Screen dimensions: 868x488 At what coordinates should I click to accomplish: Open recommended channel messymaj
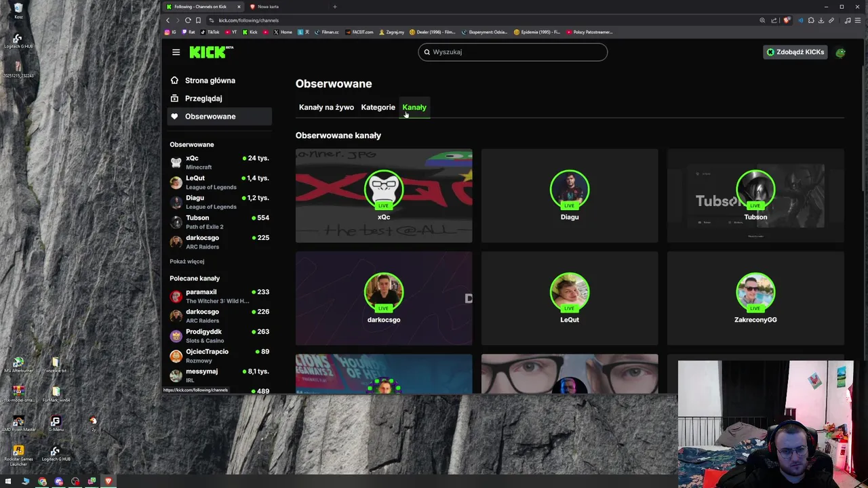point(219,375)
